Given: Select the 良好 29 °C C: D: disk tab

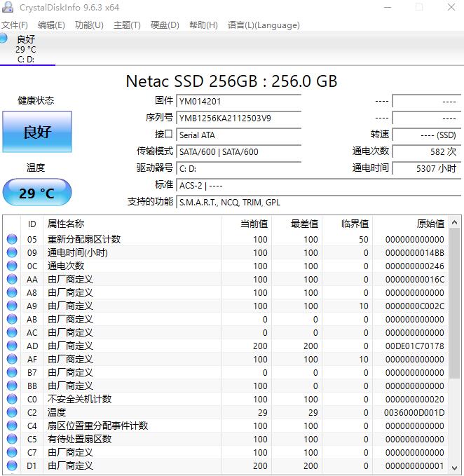Looking at the screenshot, I should [27, 48].
